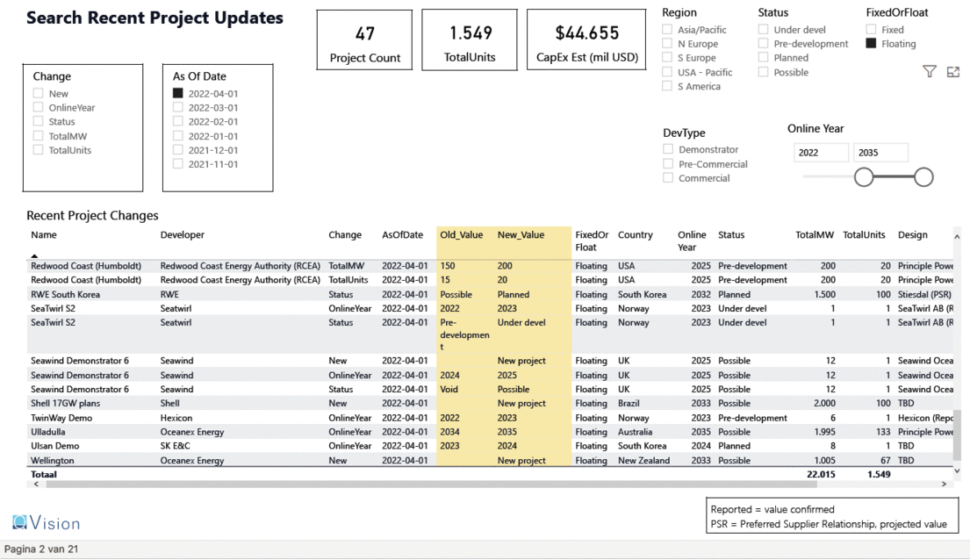Uncheck the Floating checkbox

click(871, 43)
